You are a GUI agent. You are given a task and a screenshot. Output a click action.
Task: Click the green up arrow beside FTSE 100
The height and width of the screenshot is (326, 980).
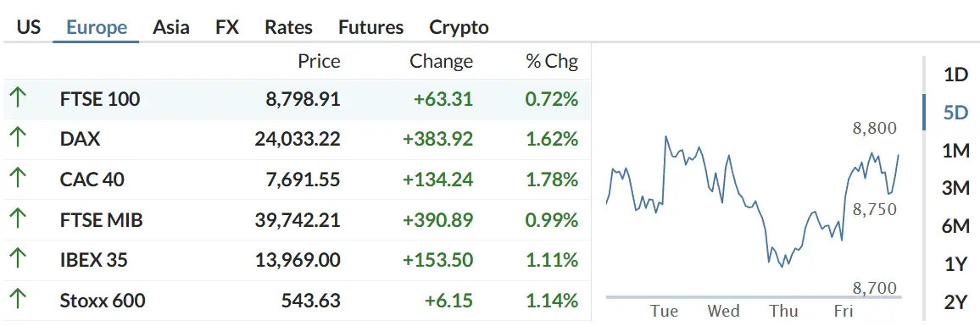pos(18,97)
